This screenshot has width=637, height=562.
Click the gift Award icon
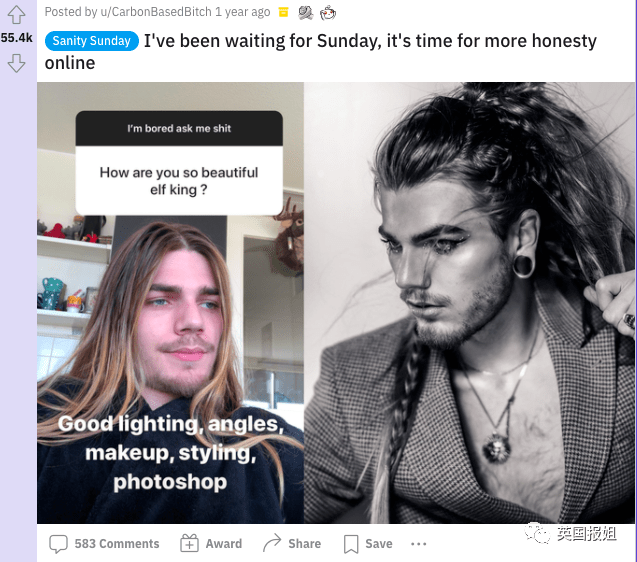189,543
